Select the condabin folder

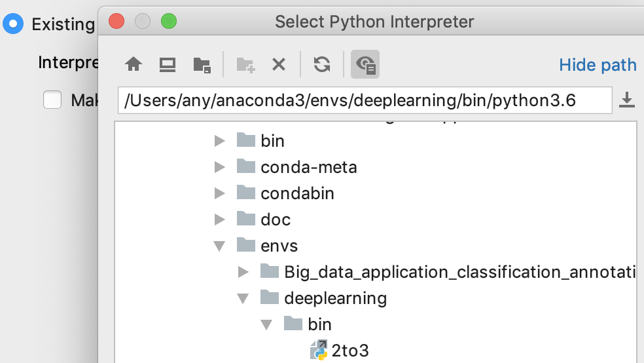(297, 193)
